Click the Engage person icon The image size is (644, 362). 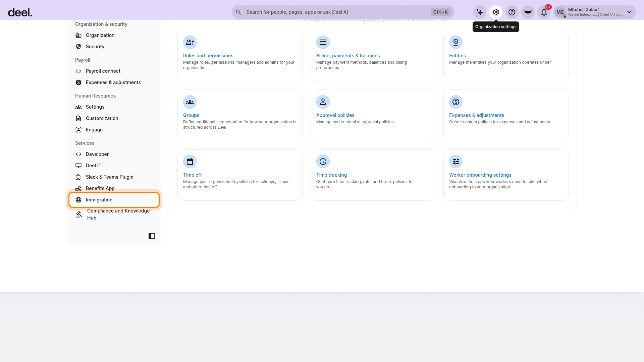(78, 130)
